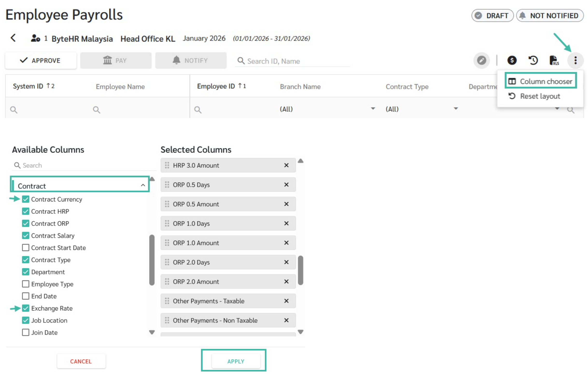Enable the Employee Type checkbox
588x385 pixels.
click(x=26, y=284)
